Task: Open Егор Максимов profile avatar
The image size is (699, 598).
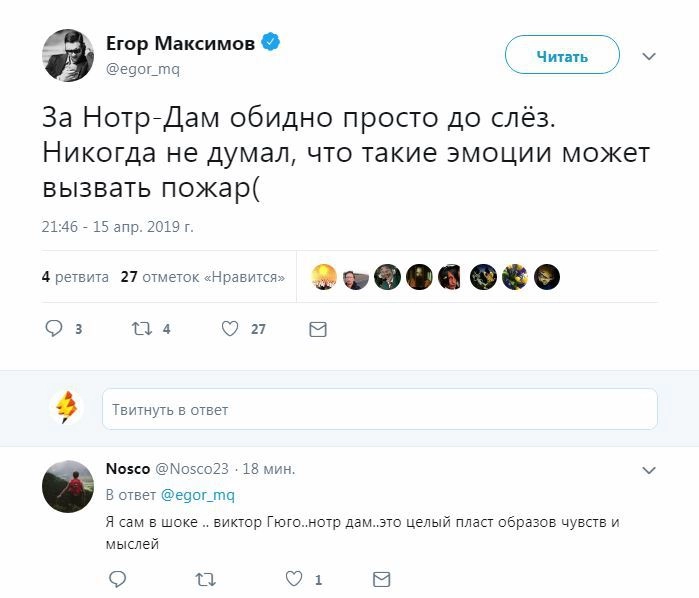Action: click(x=68, y=54)
